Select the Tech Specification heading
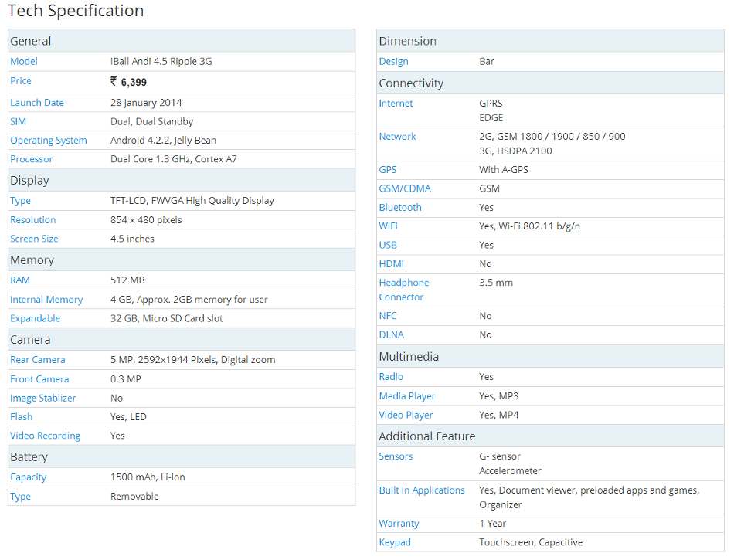The height and width of the screenshot is (560, 734). click(x=76, y=11)
